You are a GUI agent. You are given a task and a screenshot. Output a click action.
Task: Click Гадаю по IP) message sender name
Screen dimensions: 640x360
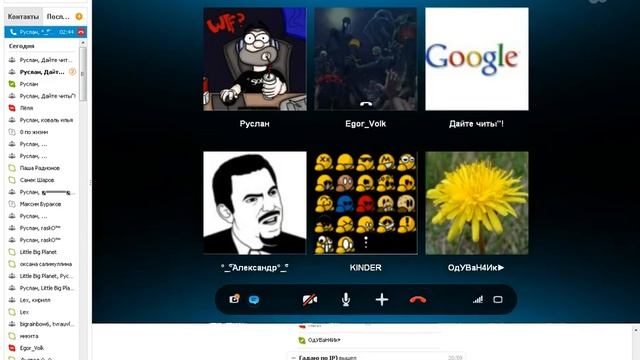click(318, 358)
